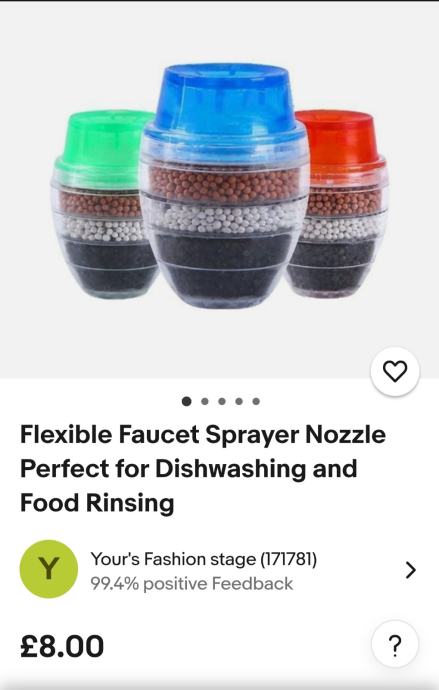Screen dimensions: 439x690
Task: Click the seller feedback count (171781)
Action: click(x=289, y=559)
